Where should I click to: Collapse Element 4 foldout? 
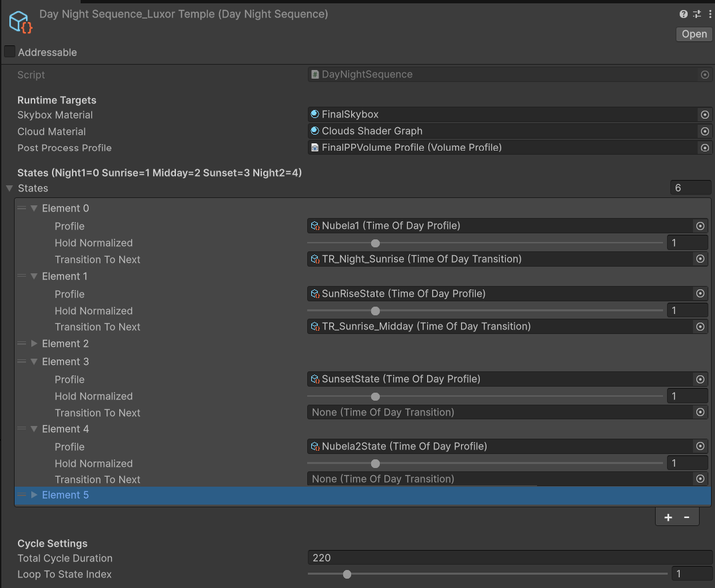tap(34, 429)
